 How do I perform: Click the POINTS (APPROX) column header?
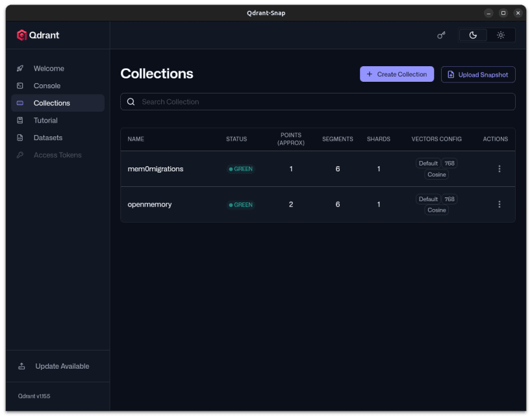(x=291, y=139)
